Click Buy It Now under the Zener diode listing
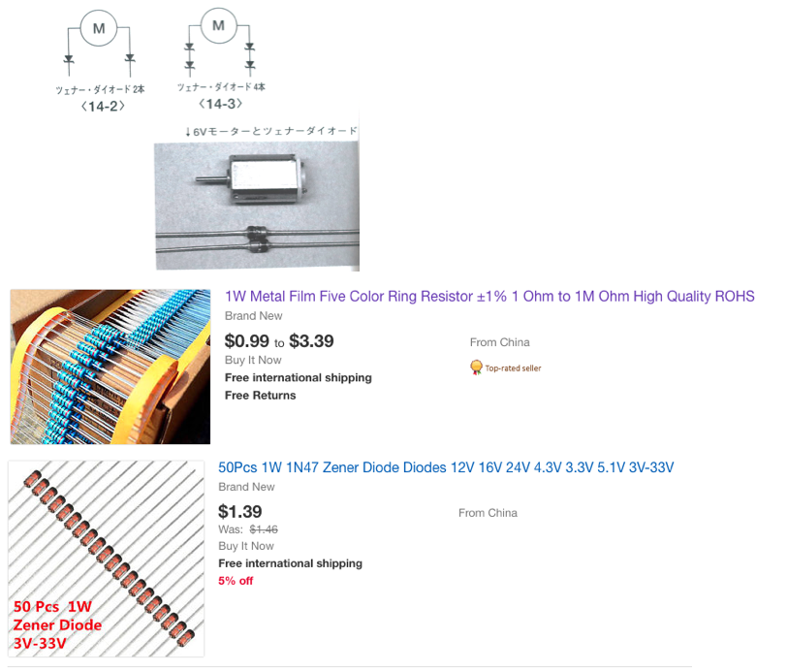The image size is (788, 672). click(246, 546)
